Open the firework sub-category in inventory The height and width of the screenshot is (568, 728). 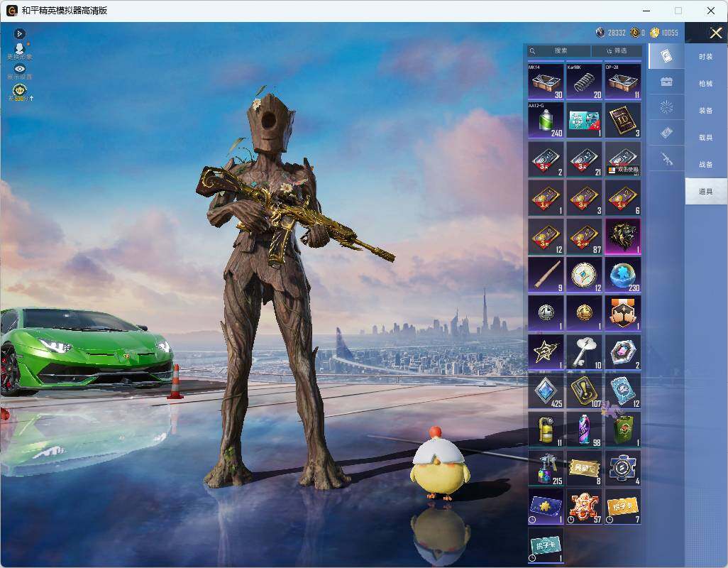[666, 108]
